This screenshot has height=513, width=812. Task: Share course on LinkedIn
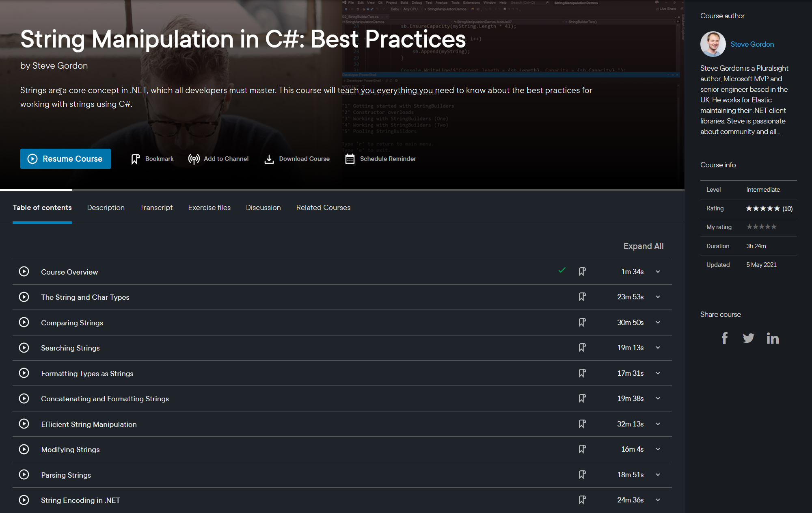pos(772,338)
